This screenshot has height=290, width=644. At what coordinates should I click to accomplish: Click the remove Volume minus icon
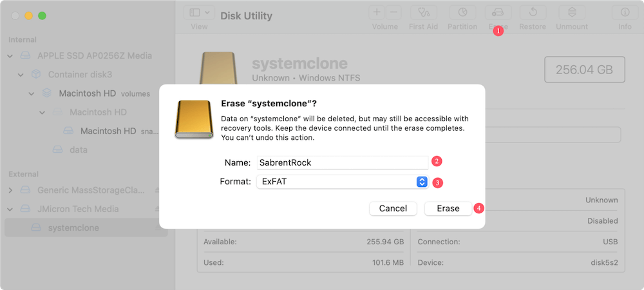(x=393, y=12)
